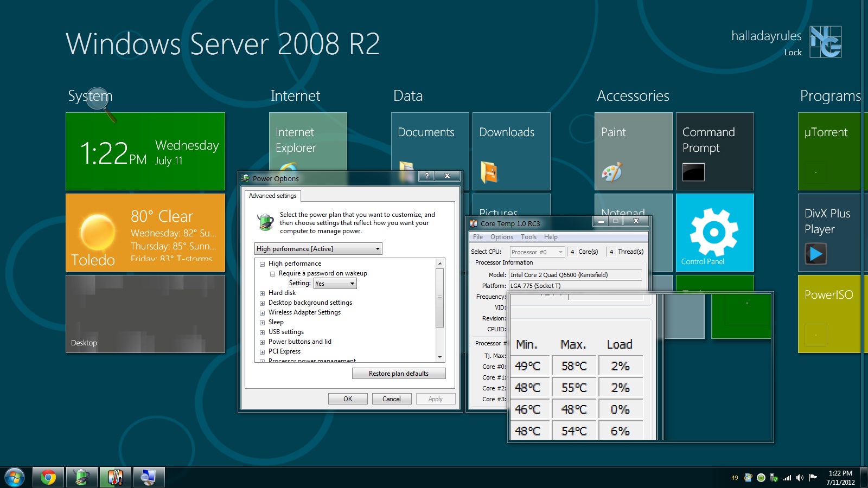The image size is (868, 488).
Task: Open the Setting: Yes dropdown
Action: (335, 284)
